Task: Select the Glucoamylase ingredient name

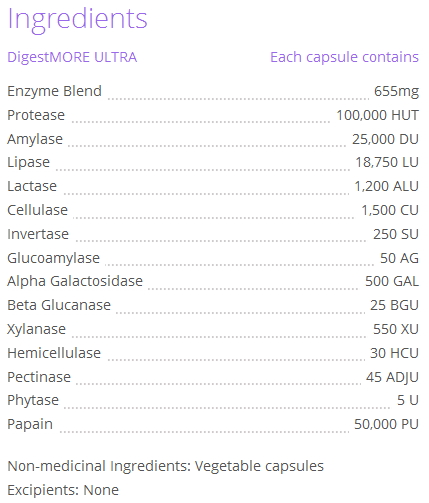Action: (53, 258)
